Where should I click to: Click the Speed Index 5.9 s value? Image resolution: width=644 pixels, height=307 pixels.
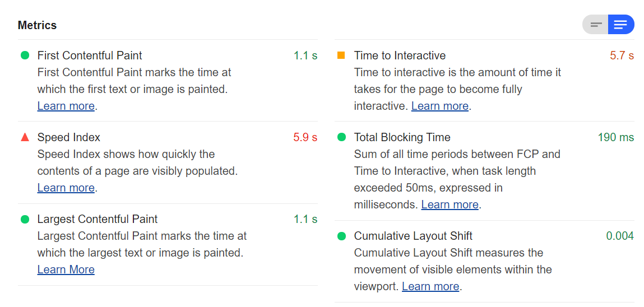click(x=305, y=137)
